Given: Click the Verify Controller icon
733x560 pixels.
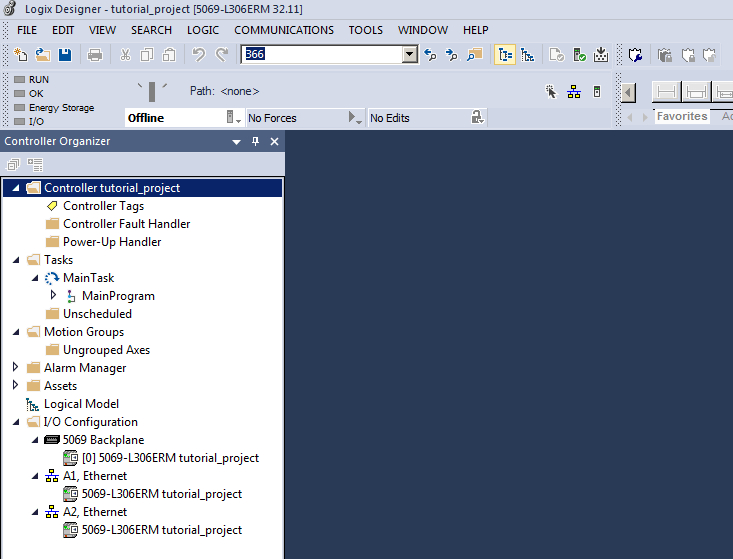Looking at the screenshot, I should point(579,54).
